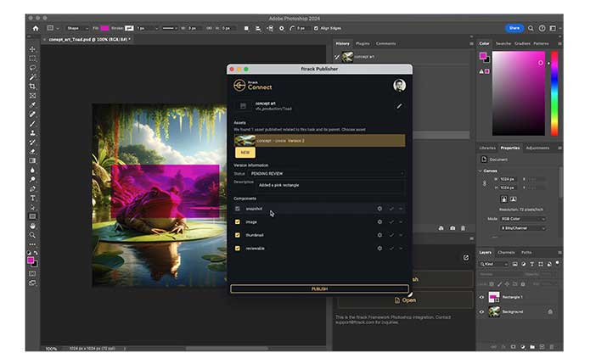Select the Lasso tool

[32, 68]
